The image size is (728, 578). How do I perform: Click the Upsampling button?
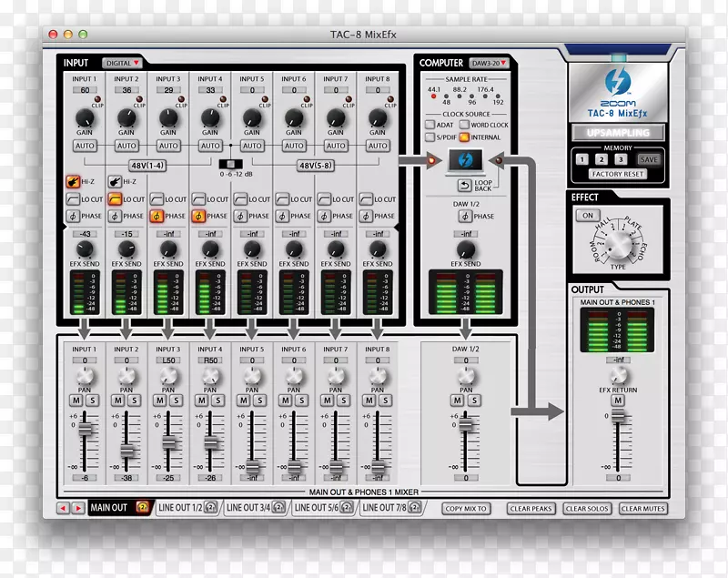(618, 133)
